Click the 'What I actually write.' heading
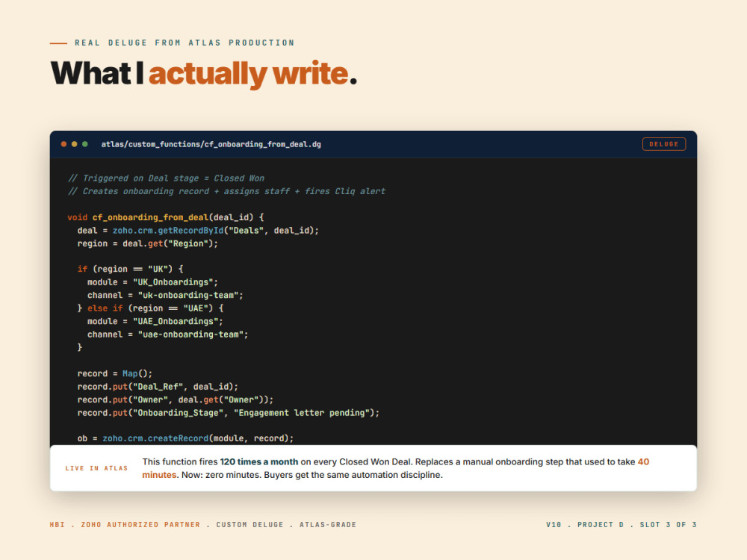 (203, 74)
